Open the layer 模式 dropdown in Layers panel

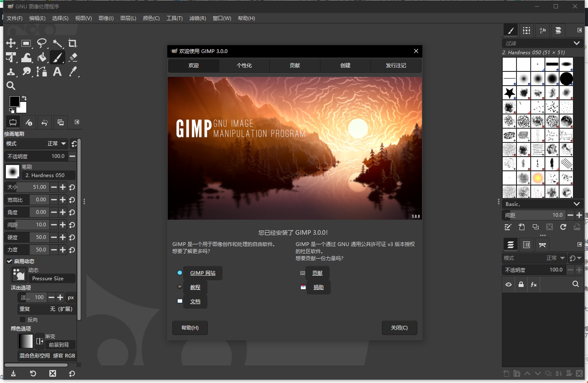click(x=534, y=258)
